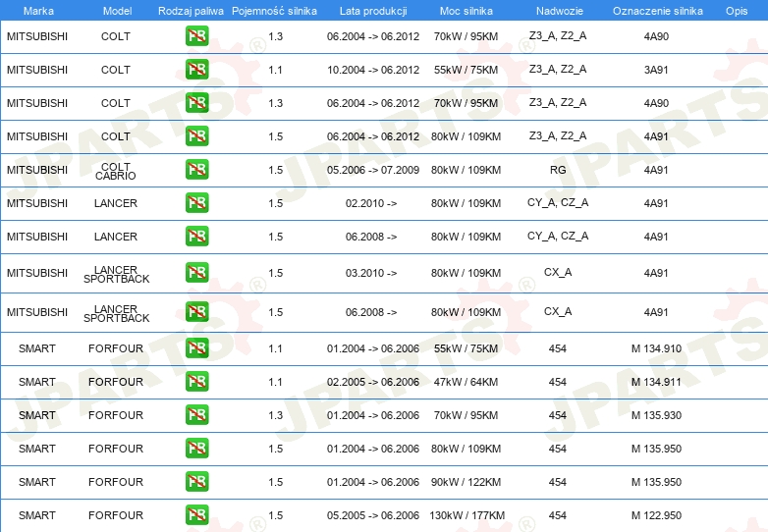This screenshot has height=532, width=768.
Task: Click the petrol fuel icon in the 3A91 row
Action: (x=196, y=70)
